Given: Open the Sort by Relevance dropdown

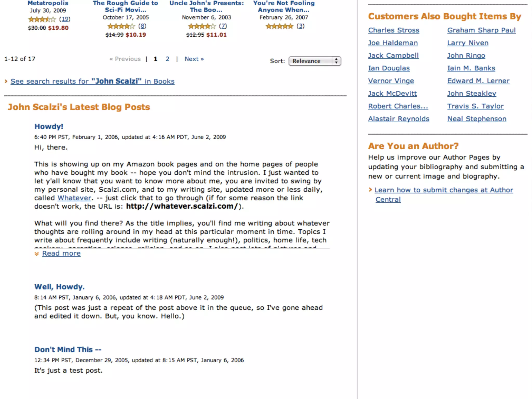Looking at the screenshot, I should click(x=315, y=61).
